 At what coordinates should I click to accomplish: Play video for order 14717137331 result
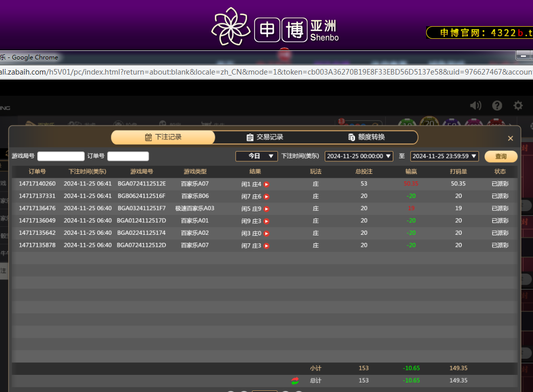pos(267,197)
